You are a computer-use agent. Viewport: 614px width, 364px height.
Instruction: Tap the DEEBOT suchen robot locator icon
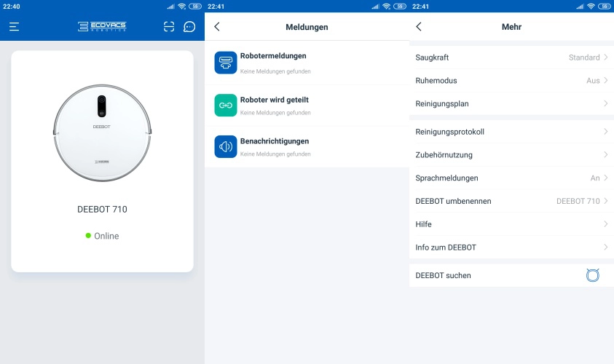pos(592,275)
